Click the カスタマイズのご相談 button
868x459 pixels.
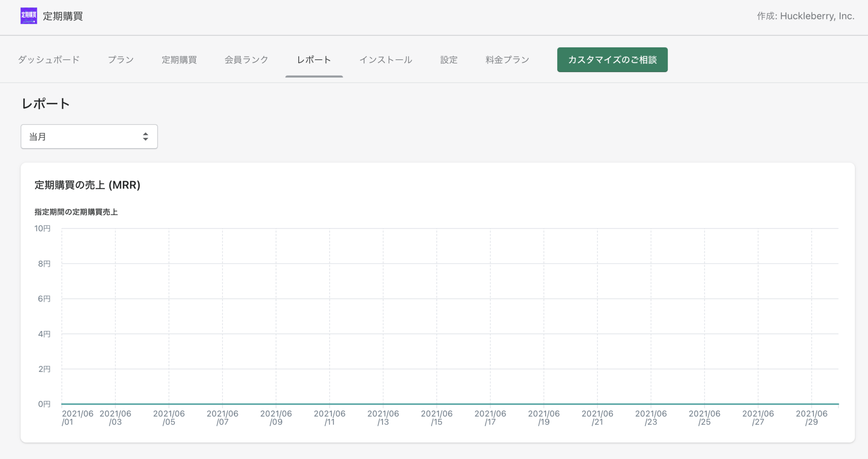[x=612, y=60]
